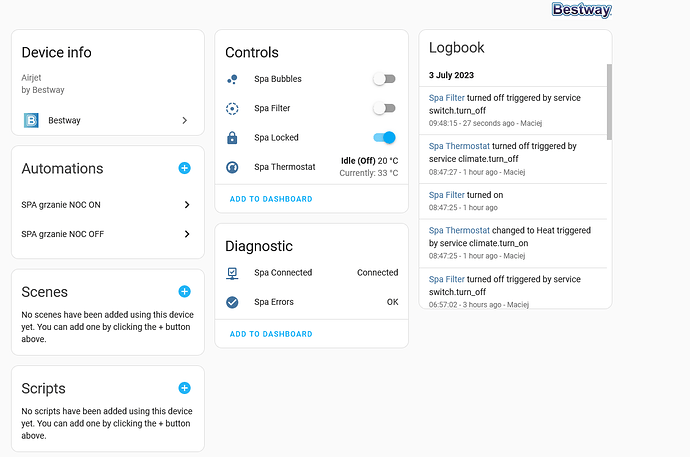Click the Spa Errors checkmark icon
This screenshot has height=457, width=690.
point(232,302)
